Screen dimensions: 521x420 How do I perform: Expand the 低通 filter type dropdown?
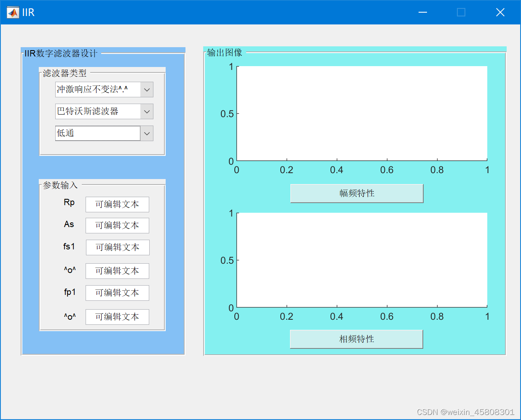(146, 133)
